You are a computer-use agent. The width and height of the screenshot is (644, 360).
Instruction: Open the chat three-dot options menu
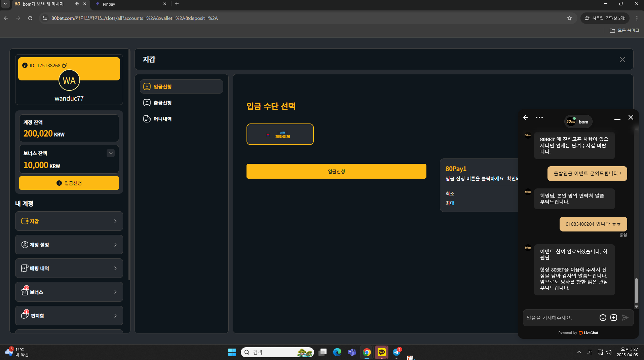[x=539, y=117]
